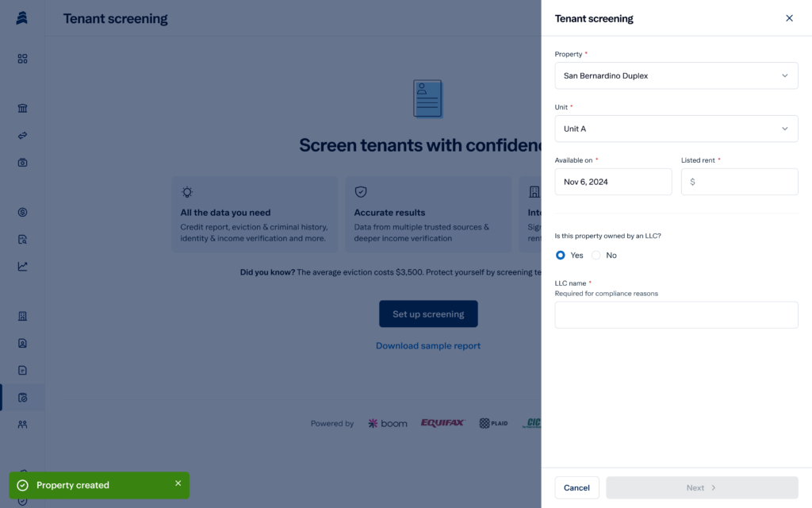Expand the Property dropdown San Bernardino Duplex
The image size is (812, 508).
(676, 75)
